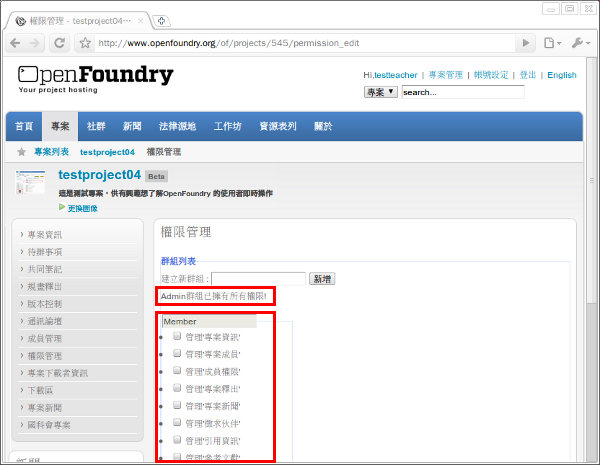The width and height of the screenshot is (600, 465).
Task: Click the OpenFoundry logo
Action: 96,79
